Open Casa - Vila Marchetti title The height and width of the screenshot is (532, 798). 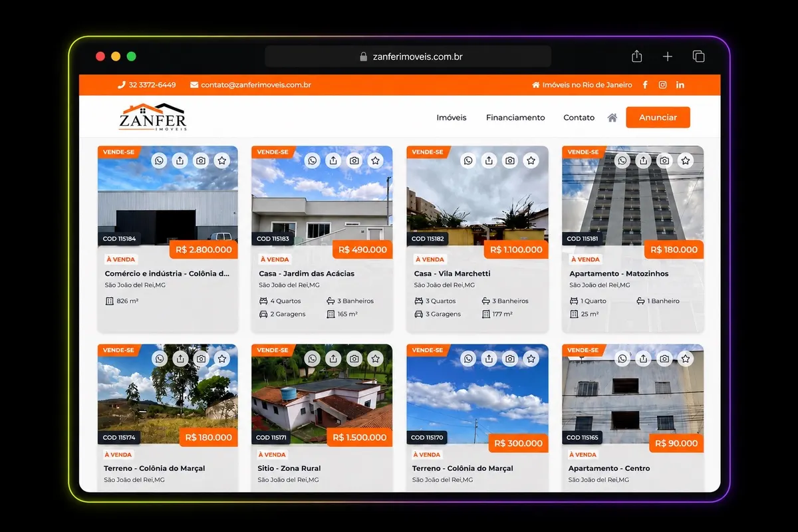pyautogui.click(x=452, y=273)
